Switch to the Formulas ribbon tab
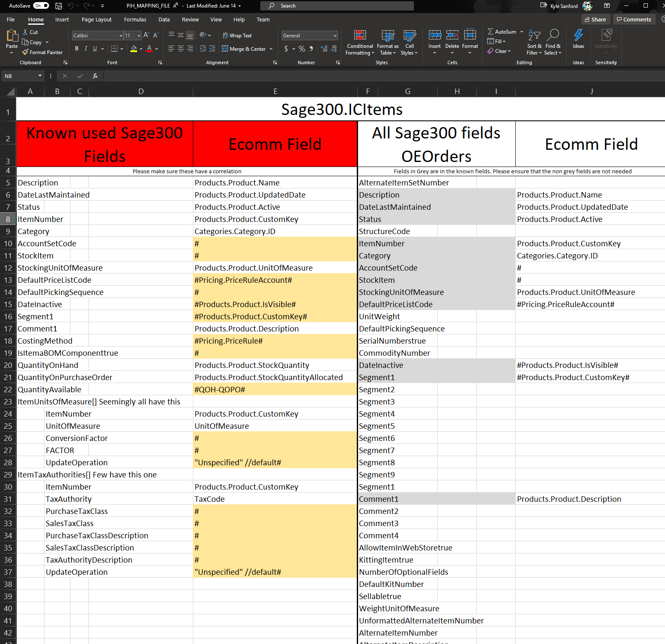 (x=135, y=20)
